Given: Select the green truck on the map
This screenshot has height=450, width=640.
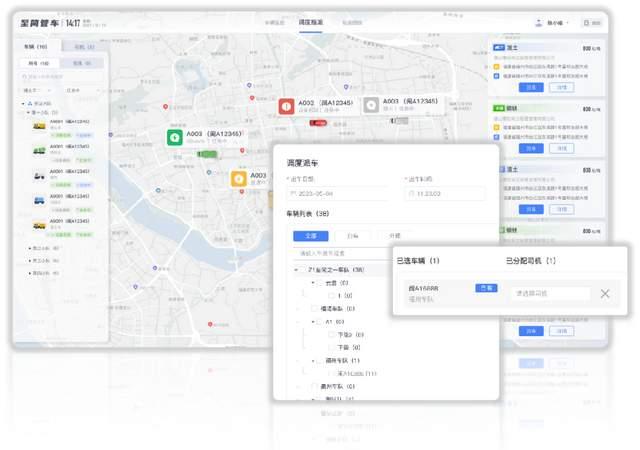Looking at the screenshot, I should (207, 154).
